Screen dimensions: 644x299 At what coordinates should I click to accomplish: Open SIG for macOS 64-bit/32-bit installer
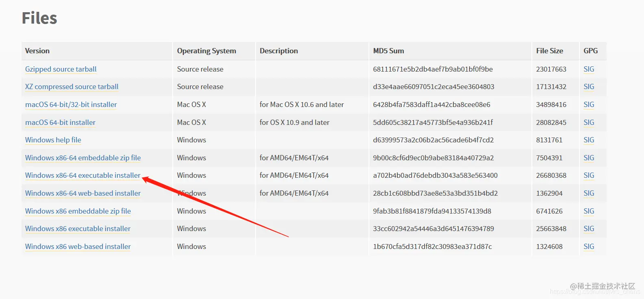[589, 105]
